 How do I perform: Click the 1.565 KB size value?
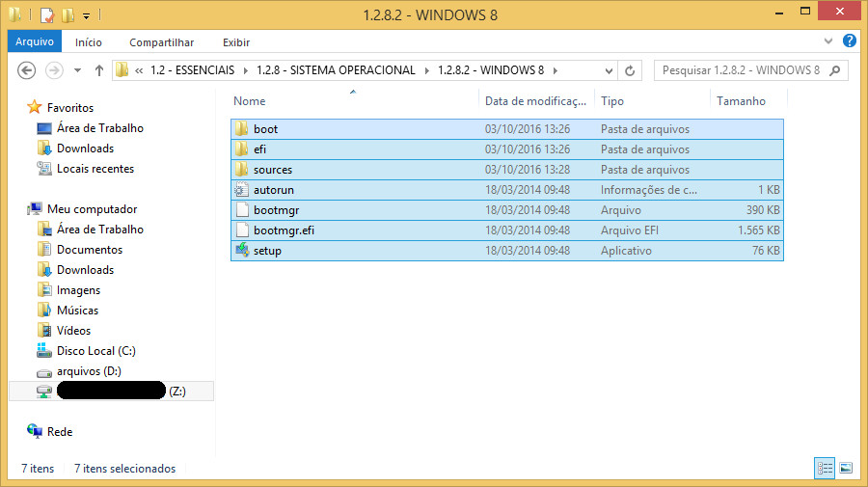pyautogui.click(x=758, y=230)
